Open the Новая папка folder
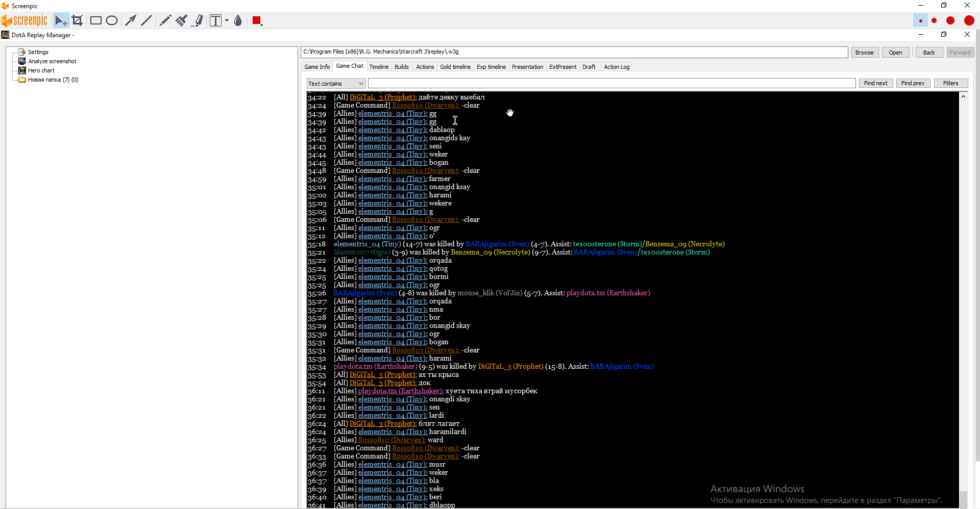 coord(53,80)
